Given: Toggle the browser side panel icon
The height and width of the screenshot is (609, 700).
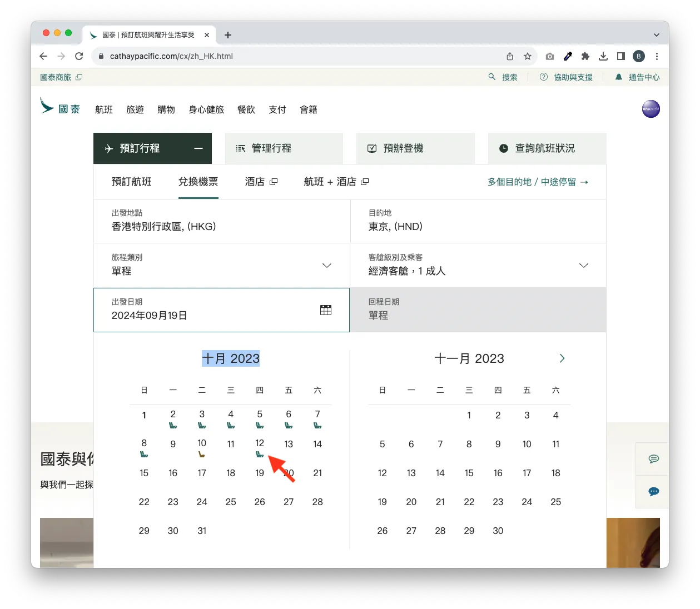Looking at the screenshot, I should point(621,56).
